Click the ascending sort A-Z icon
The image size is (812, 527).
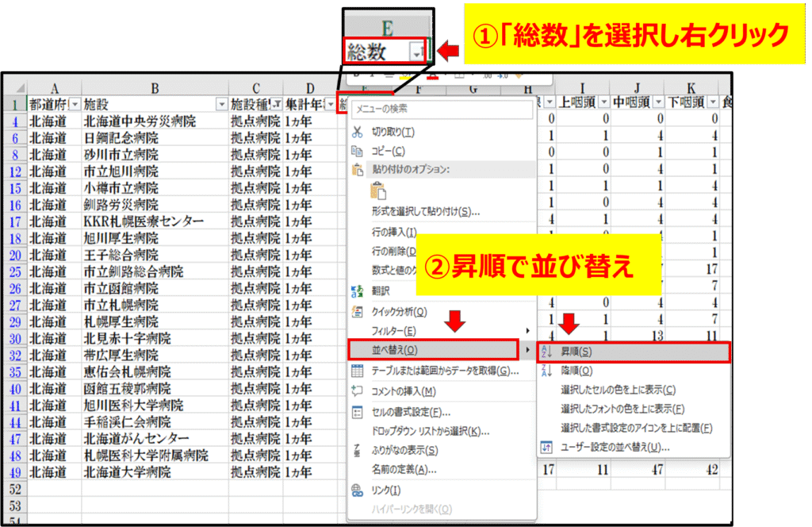(x=546, y=351)
